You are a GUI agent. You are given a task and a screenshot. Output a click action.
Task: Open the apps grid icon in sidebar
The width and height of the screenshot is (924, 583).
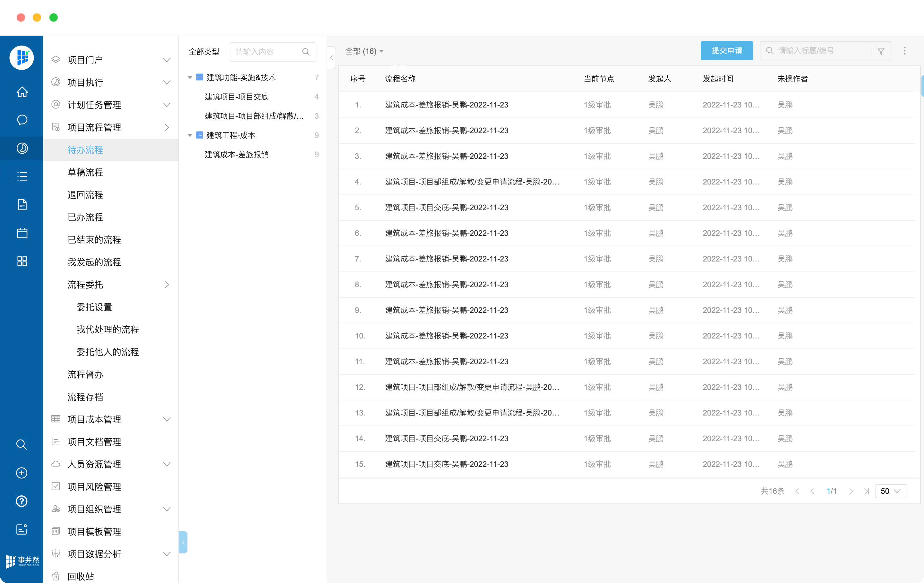[22, 261]
